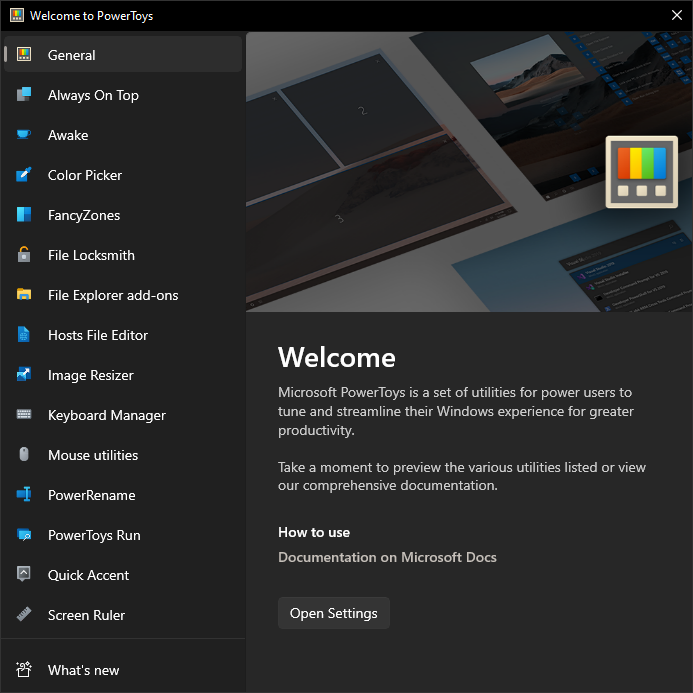Select Mouse utilities in the sidebar
693x693 pixels.
pos(123,455)
